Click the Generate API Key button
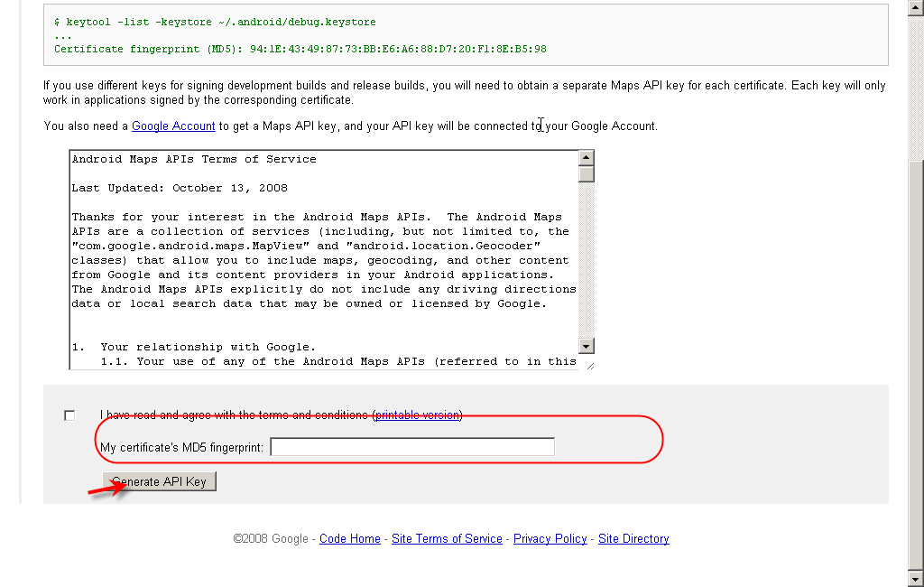The height and width of the screenshot is (587, 924). click(159, 481)
